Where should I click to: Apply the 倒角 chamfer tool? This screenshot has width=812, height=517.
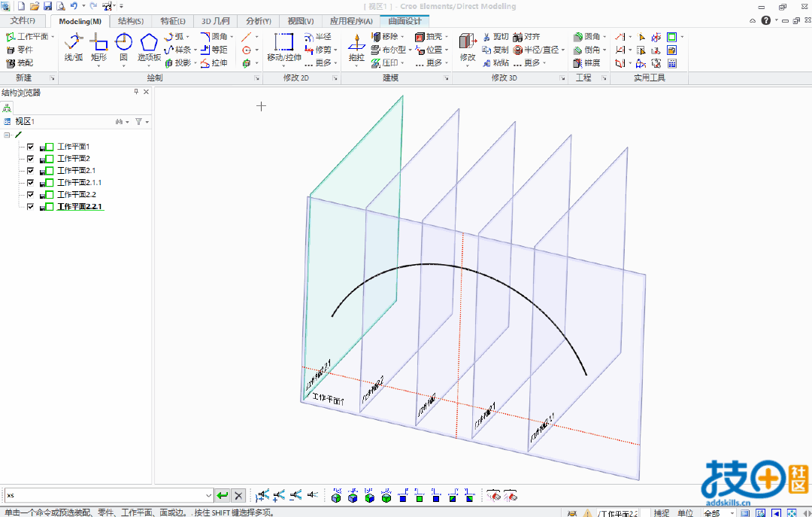pyautogui.click(x=586, y=50)
